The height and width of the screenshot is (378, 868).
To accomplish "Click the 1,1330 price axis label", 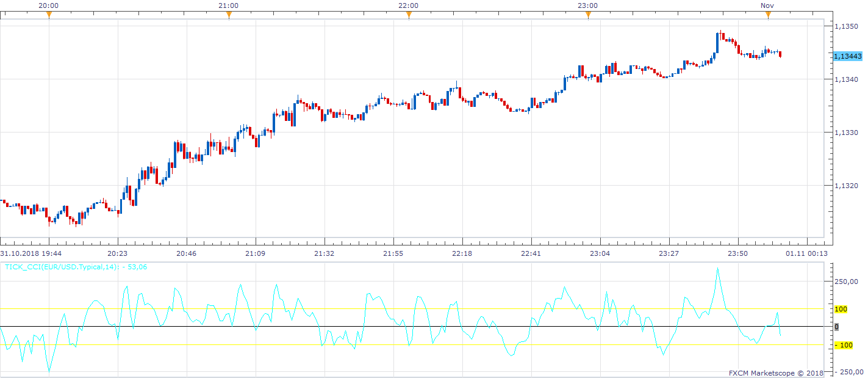I will (x=847, y=132).
